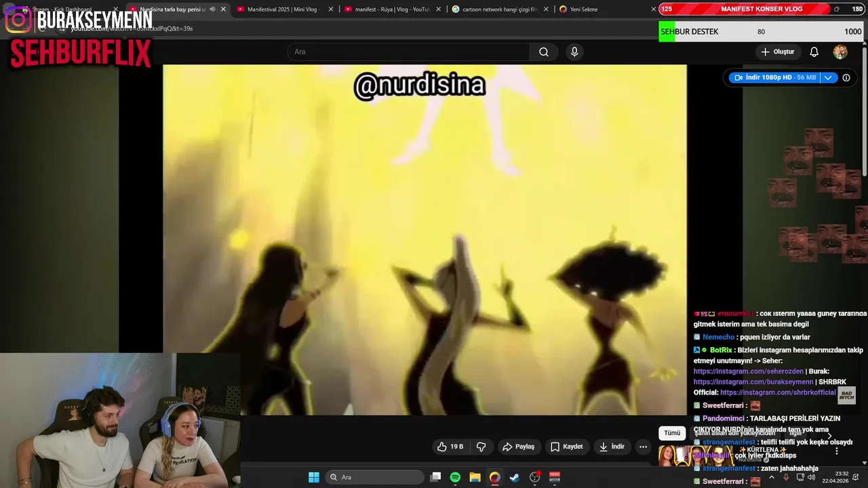Open Steam from the taskbar
Screen dimensions: 868x488
(x=515, y=477)
